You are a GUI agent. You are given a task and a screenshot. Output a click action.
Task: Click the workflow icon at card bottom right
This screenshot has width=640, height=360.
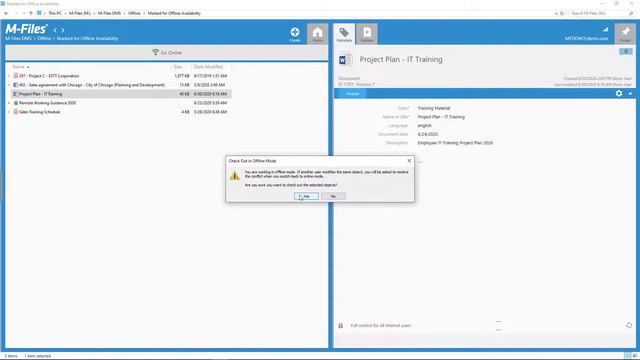click(629, 325)
